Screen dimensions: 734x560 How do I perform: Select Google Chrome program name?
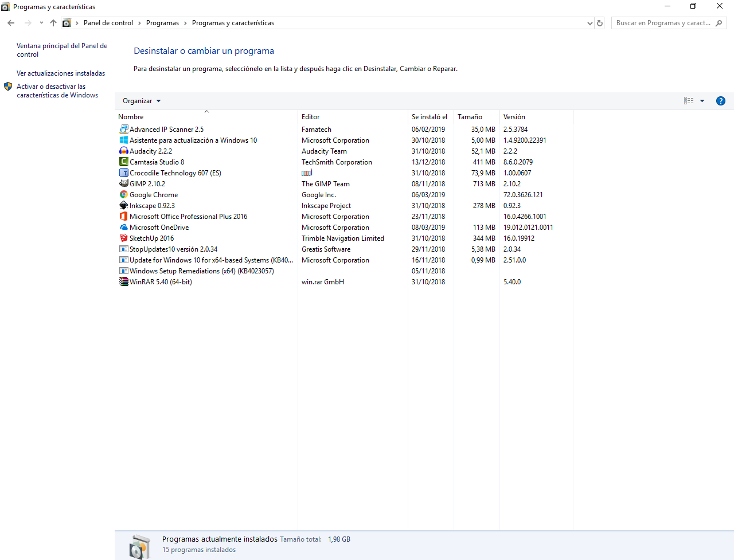click(x=154, y=195)
